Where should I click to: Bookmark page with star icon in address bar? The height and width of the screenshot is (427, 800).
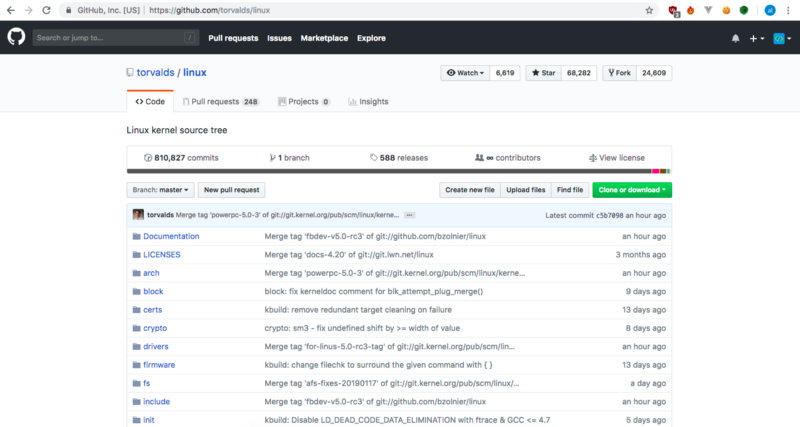tap(649, 10)
